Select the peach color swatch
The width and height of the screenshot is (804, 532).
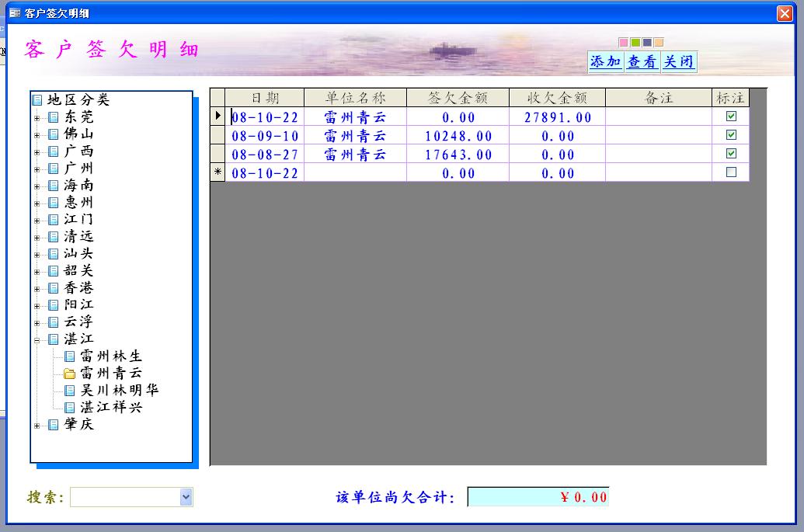pyautogui.click(x=659, y=43)
